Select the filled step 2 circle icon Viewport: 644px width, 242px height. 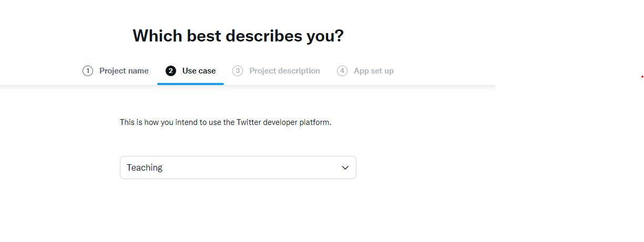171,71
